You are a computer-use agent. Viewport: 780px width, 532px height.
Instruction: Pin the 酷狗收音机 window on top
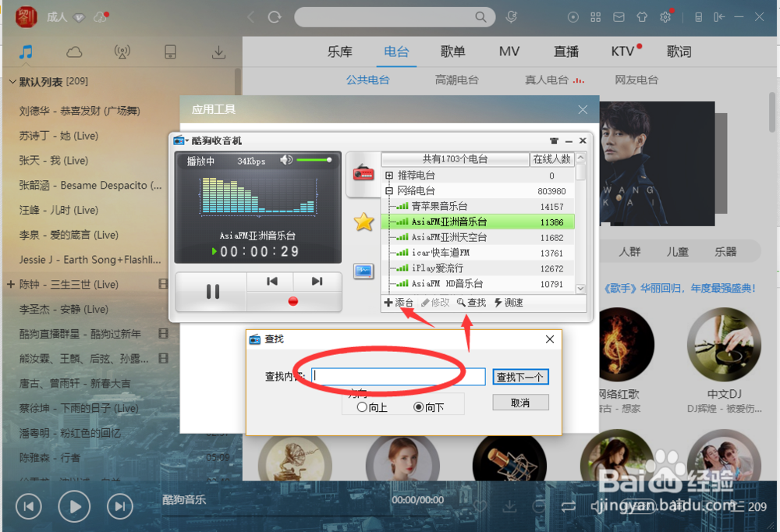point(554,141)
